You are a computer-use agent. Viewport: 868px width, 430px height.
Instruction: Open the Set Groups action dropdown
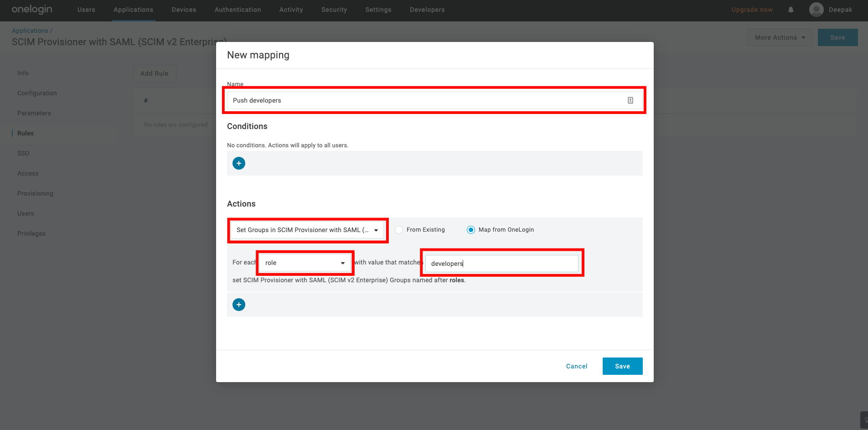(307, 230)
